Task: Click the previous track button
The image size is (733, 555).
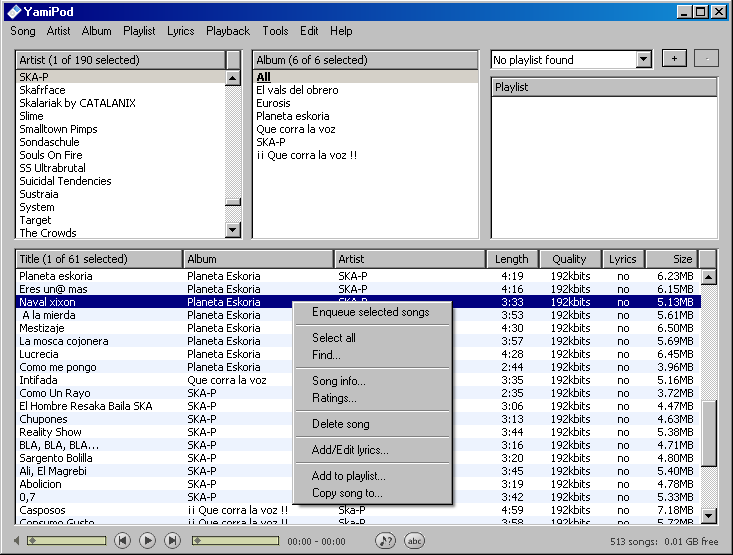Action: 122,540
